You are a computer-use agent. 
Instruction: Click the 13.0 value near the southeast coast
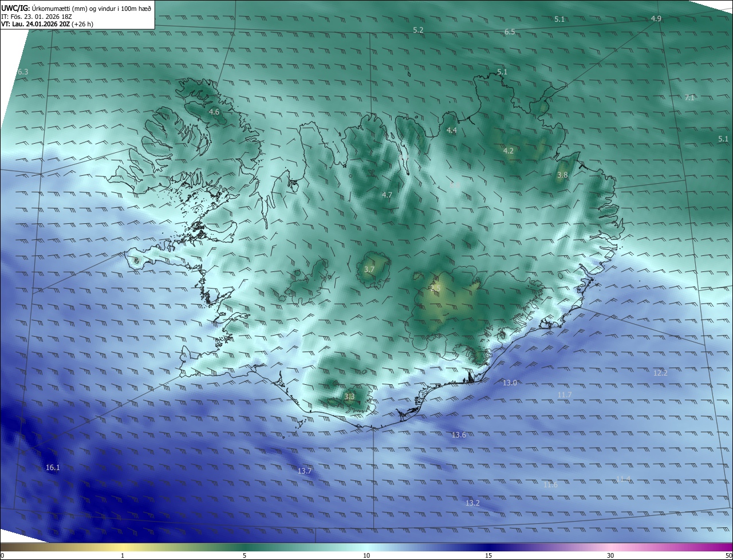coord(510,382)
